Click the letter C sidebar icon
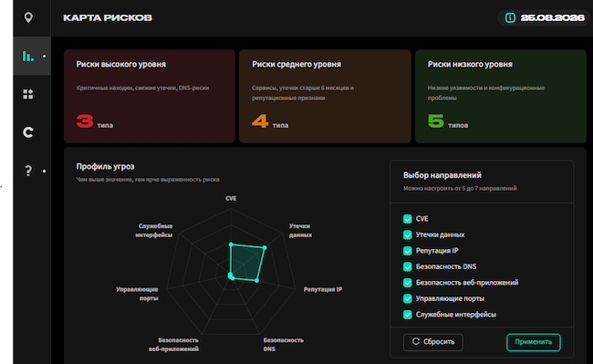This screenshot has height=364, width=593. tap(28, 132)
